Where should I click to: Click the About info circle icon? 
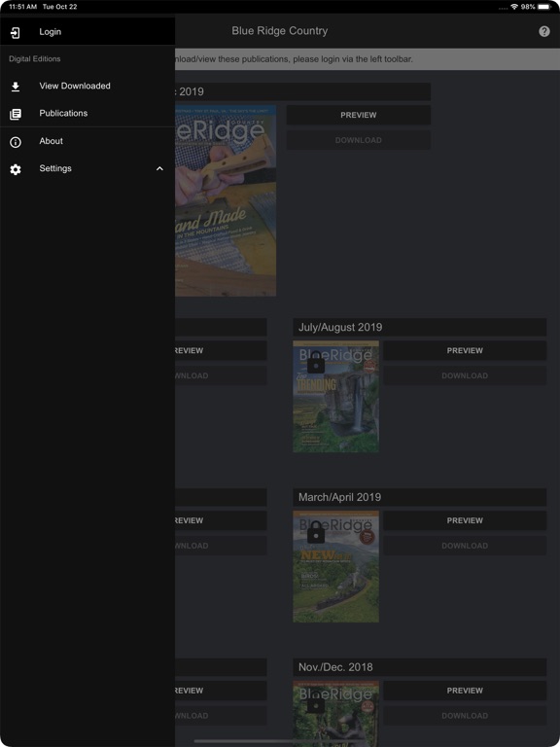(16, 141)
